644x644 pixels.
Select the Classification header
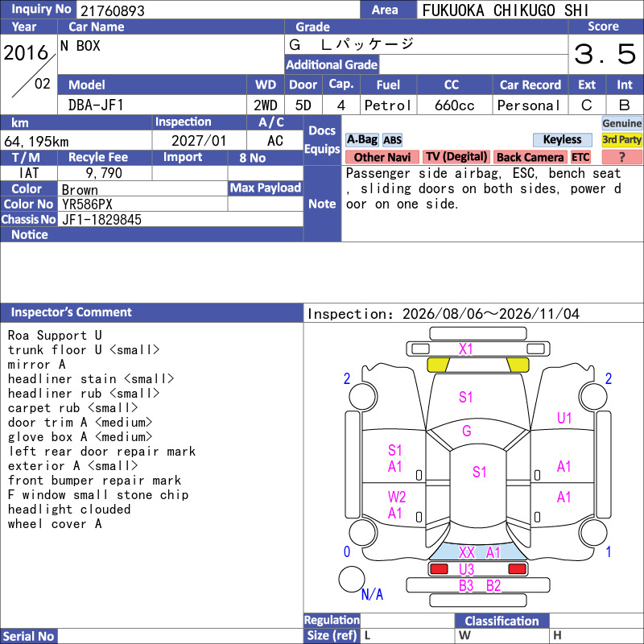(x=502, y=621)
